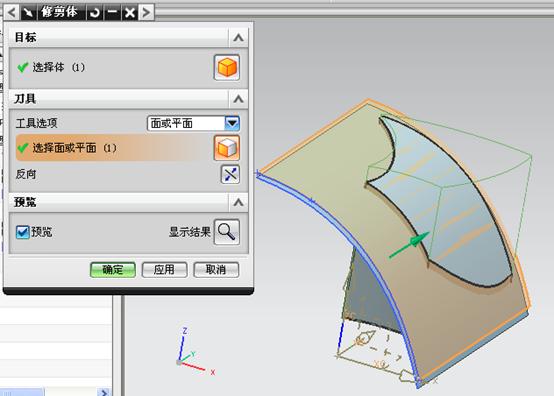The image size is (554, 396).
Task: Click the 反向 label
Action: pyautogui.click(x=26, y=175)
